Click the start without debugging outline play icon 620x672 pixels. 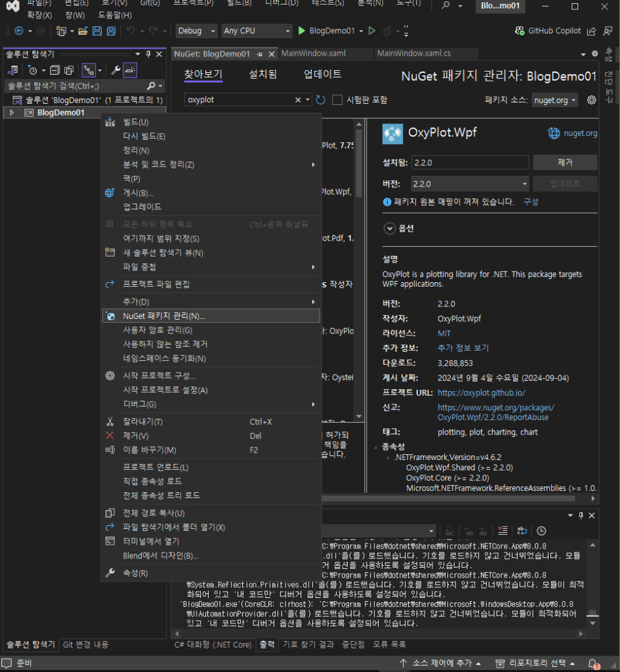(x=372, y=31)
